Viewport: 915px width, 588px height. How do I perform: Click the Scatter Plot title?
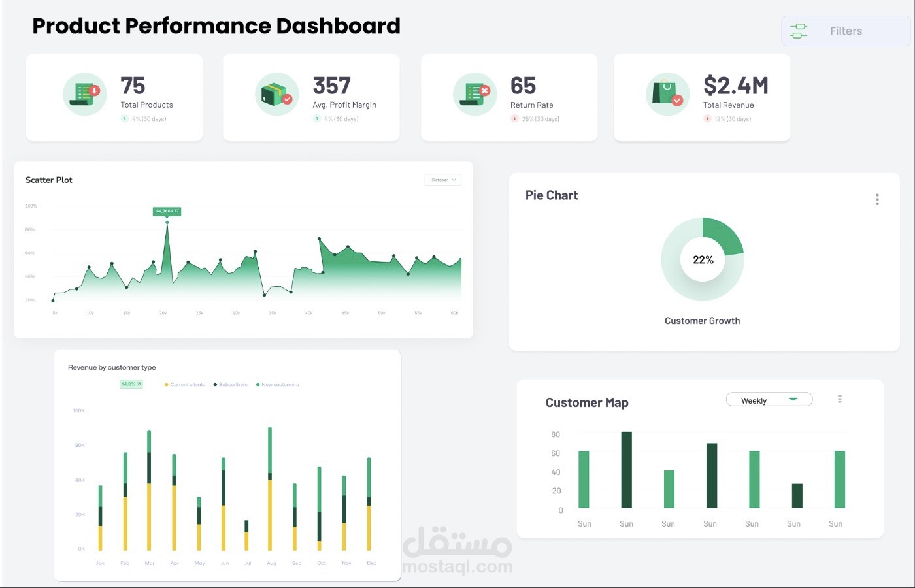tap(49, 180)
